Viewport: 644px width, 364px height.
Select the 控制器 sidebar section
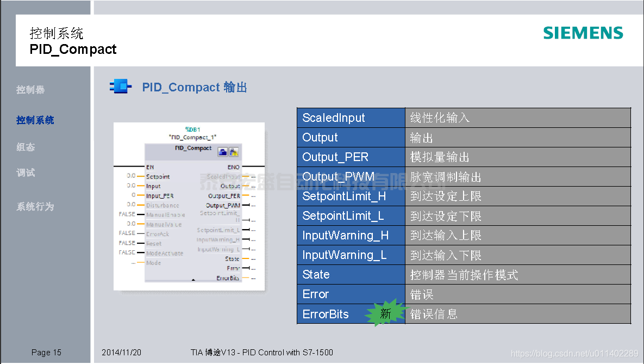(30, 90)
